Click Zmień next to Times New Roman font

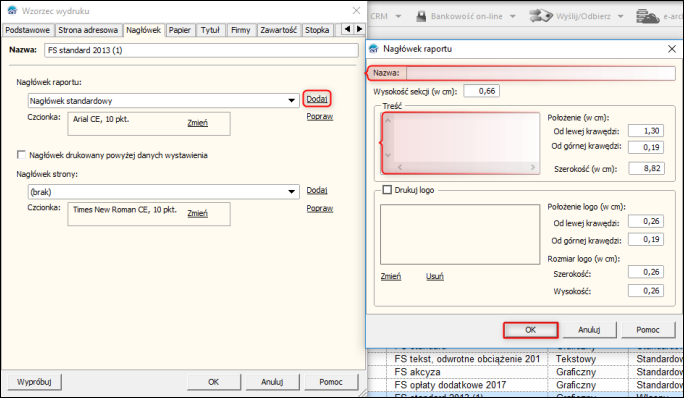(x=198, y=213)
